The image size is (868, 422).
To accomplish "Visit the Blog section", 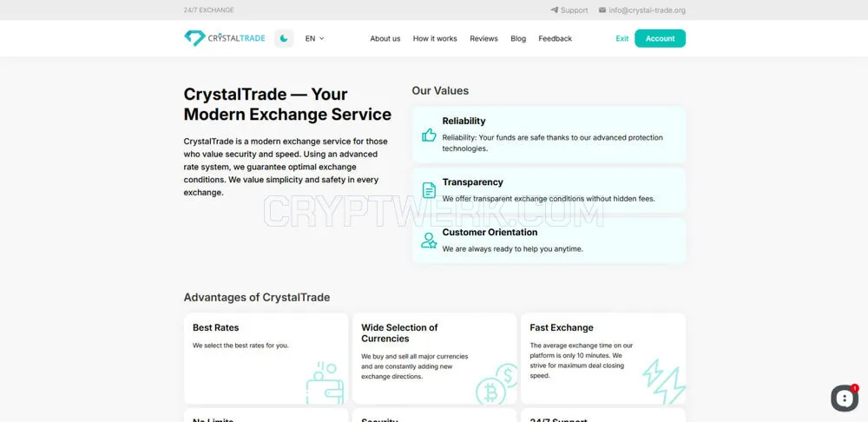I will [x=518, y=38].
